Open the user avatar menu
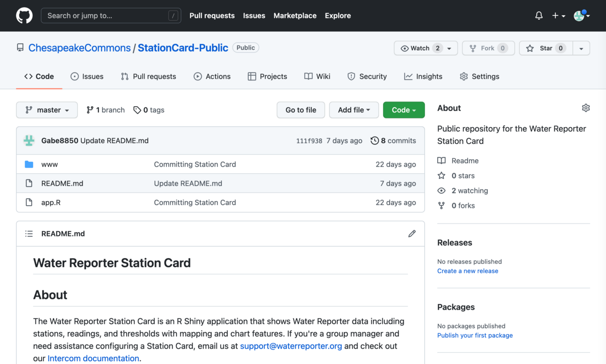The height and width of the screenshot is (364, 606). click(582, 16)
